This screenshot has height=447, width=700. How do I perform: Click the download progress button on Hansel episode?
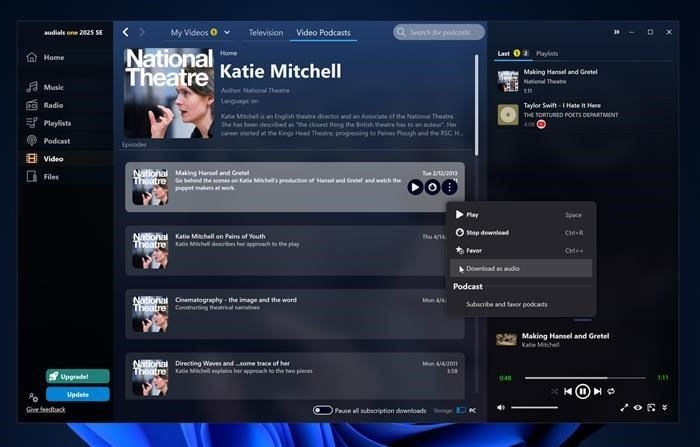pyautogui.click(x=432, y=187)
